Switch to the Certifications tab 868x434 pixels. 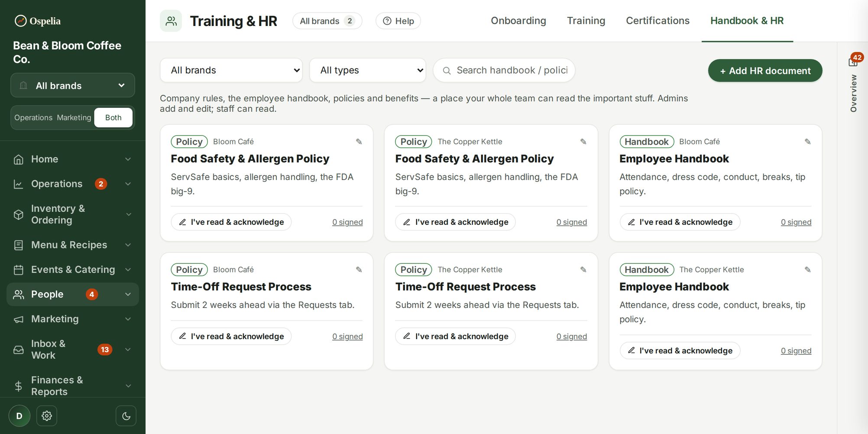[657, 21]
